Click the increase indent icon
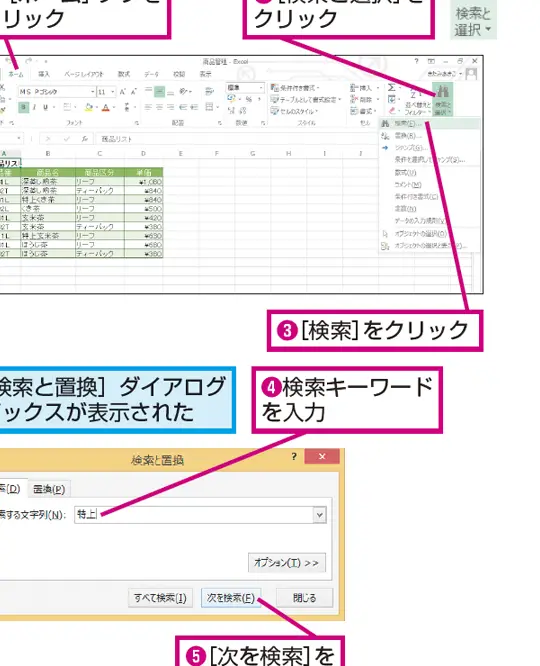Viewport: 540px width, 666px height. [194, 107]
